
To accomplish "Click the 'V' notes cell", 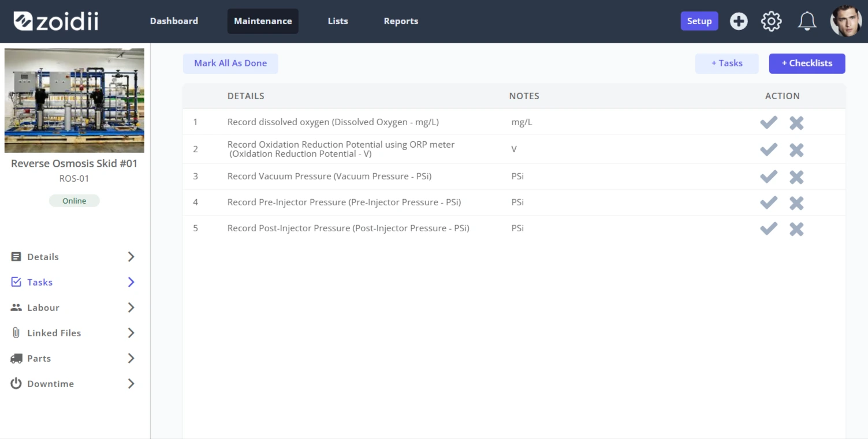I will [x=514, y=149].
